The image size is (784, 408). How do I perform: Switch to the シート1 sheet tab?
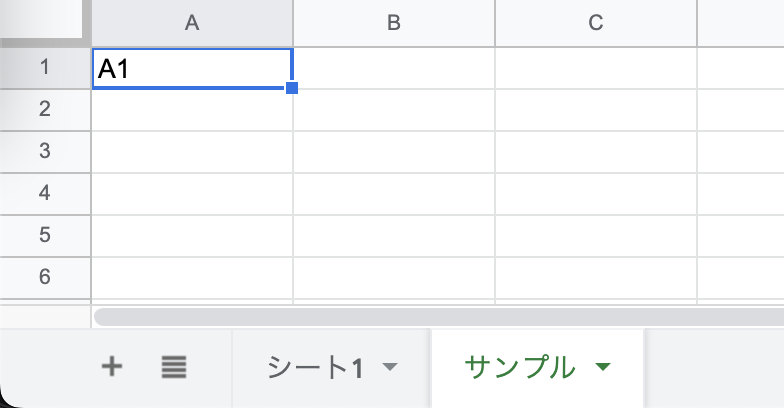click(314, 368)
